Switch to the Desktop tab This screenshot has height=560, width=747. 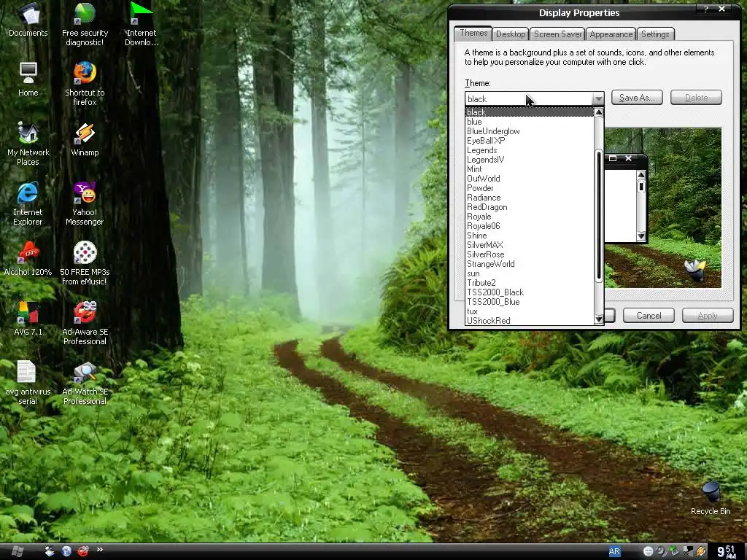510,34
